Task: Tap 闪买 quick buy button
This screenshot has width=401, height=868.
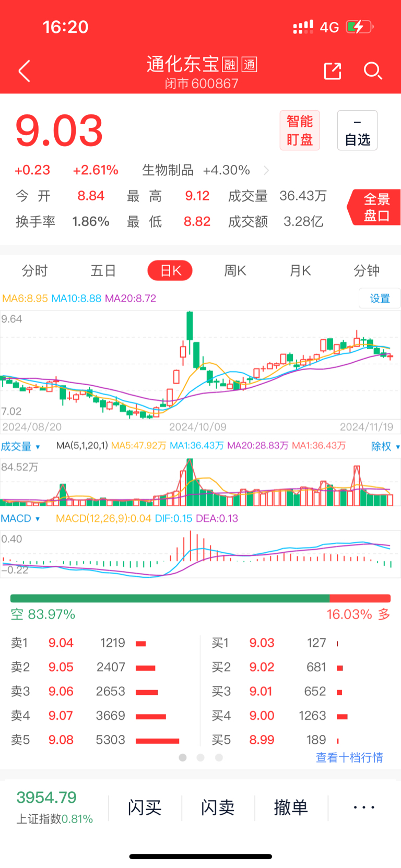Action: (x=145, y=808)
